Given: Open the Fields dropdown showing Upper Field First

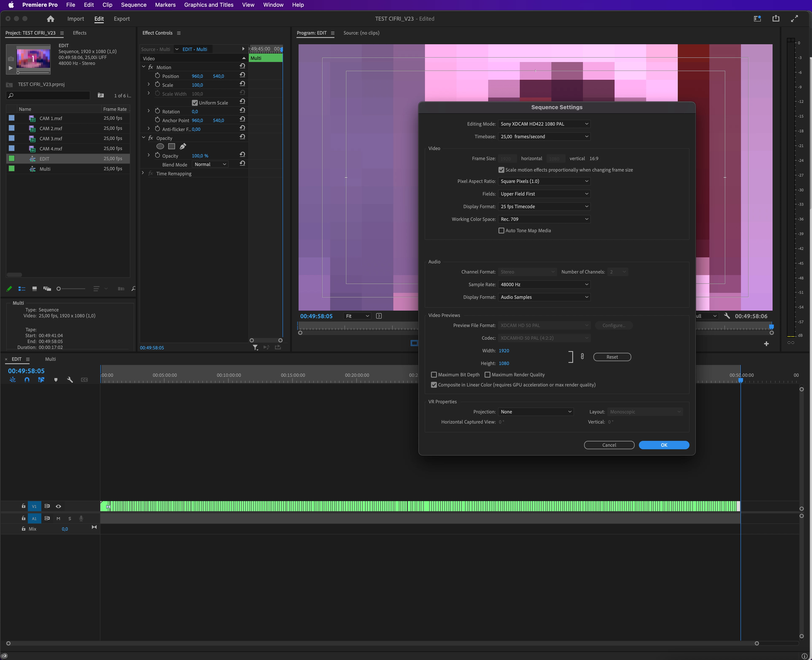Looking at the screenshot, I should 544,194.
